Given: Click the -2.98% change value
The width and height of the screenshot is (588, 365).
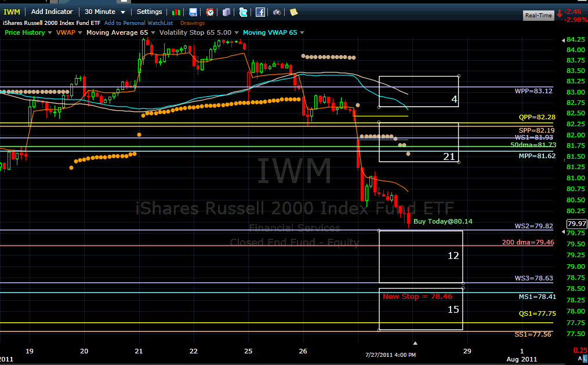Looking at the screenshot, I should click(576, 20).
